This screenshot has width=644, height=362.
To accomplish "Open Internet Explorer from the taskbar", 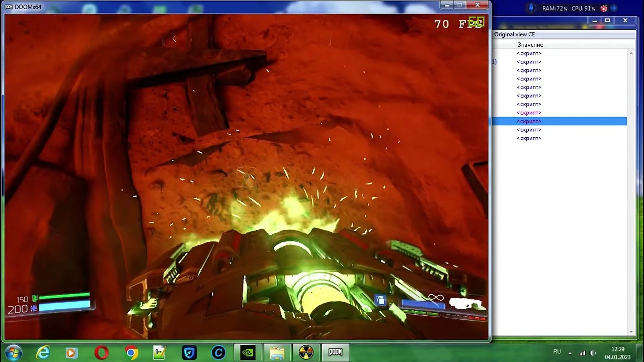I will click(43, 352).
